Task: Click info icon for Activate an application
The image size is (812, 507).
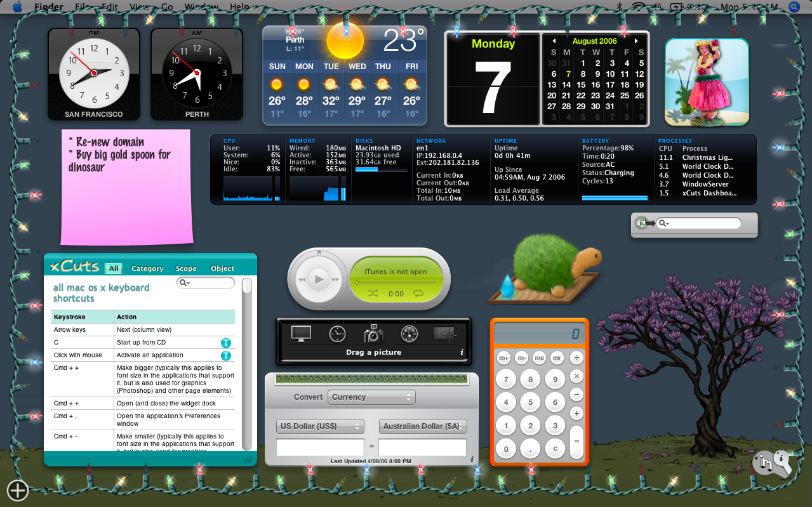Action: tap(225, 355)
